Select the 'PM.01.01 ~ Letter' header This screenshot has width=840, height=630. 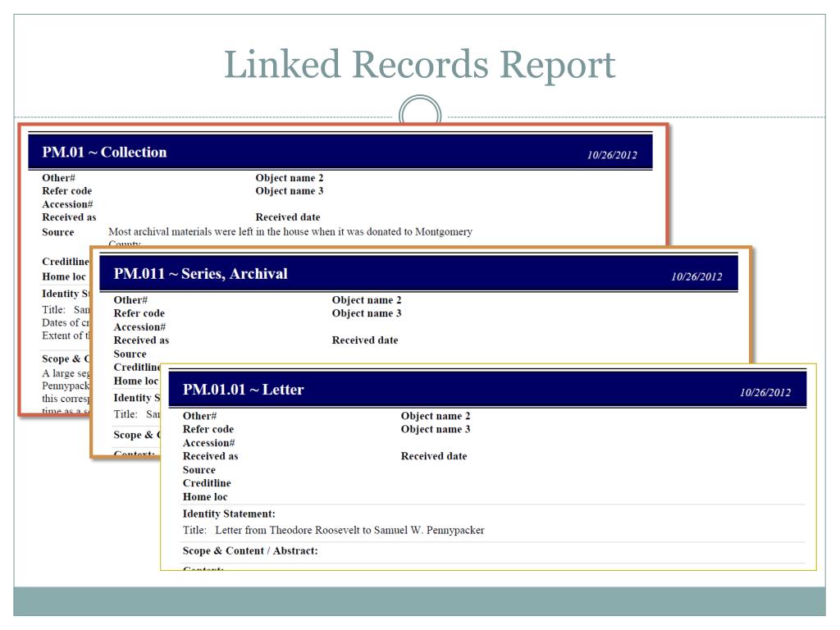(x=243, y=390)
